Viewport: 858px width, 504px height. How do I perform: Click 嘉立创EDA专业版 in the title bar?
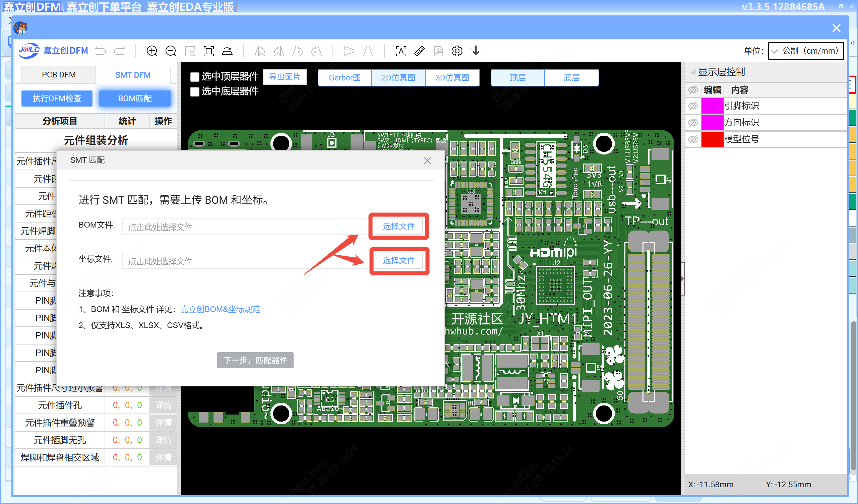coord(191,7)
